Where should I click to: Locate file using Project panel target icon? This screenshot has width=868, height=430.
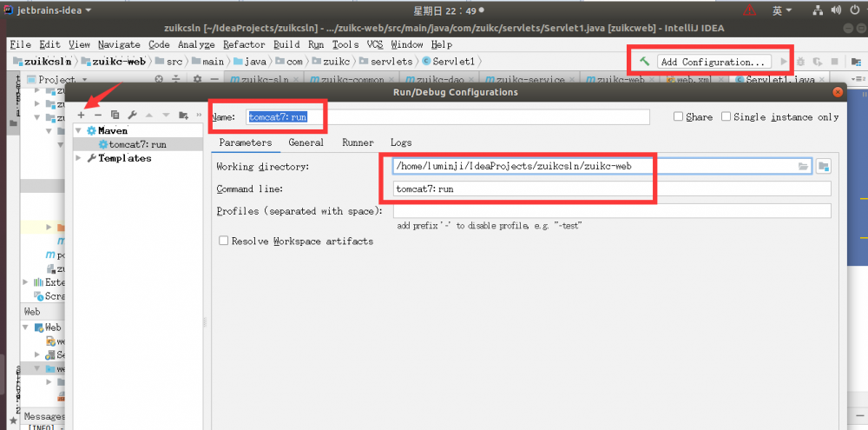click(x=159, y=79)
